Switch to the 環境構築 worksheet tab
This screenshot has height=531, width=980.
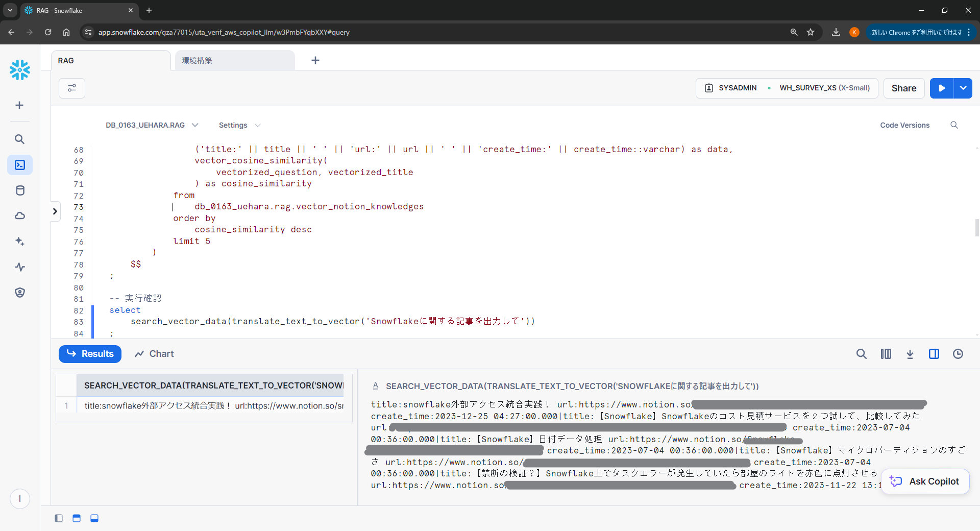click(198, 60)
